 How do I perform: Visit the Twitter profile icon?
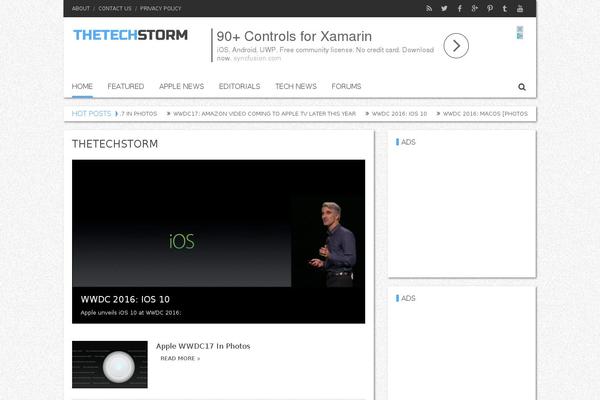[444, 8]
